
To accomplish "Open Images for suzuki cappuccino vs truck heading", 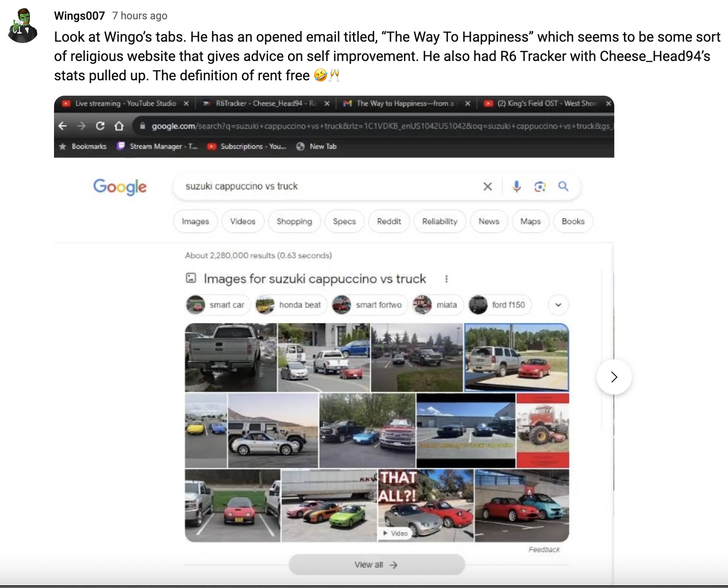I will [x=315, y=279].
